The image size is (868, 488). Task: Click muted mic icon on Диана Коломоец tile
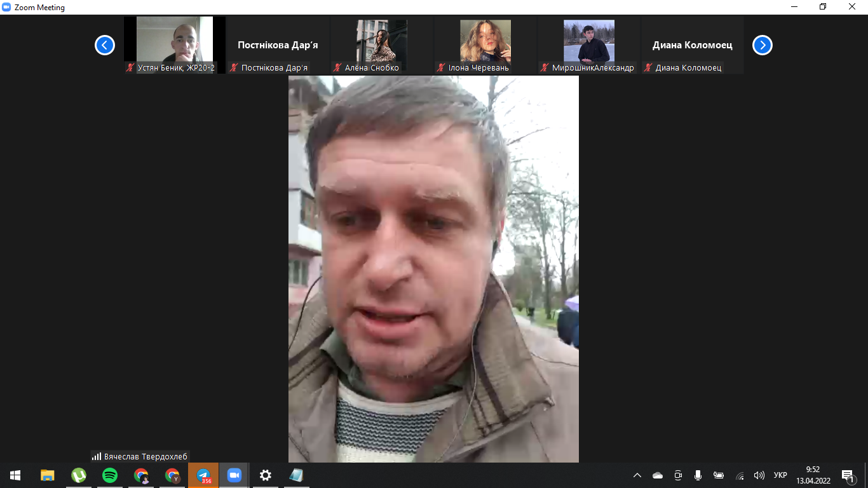click(x=648, y=67)
